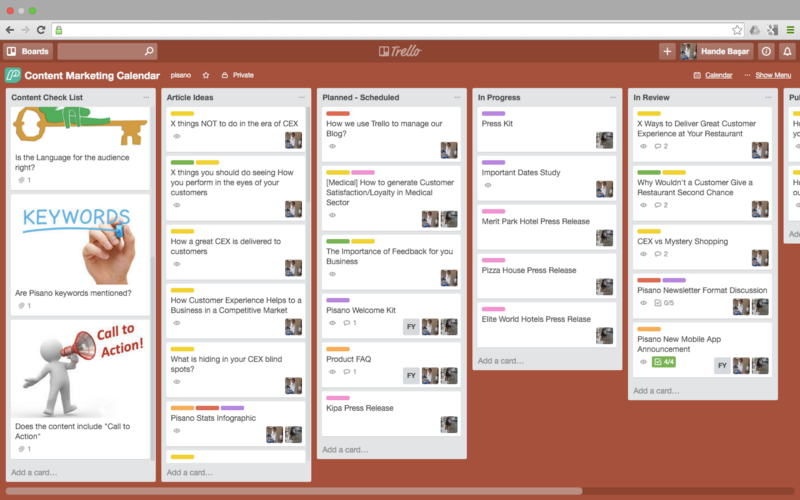Click the Private lock icon
The width and height of the screenshot is (800, 500).
point(224,75)
